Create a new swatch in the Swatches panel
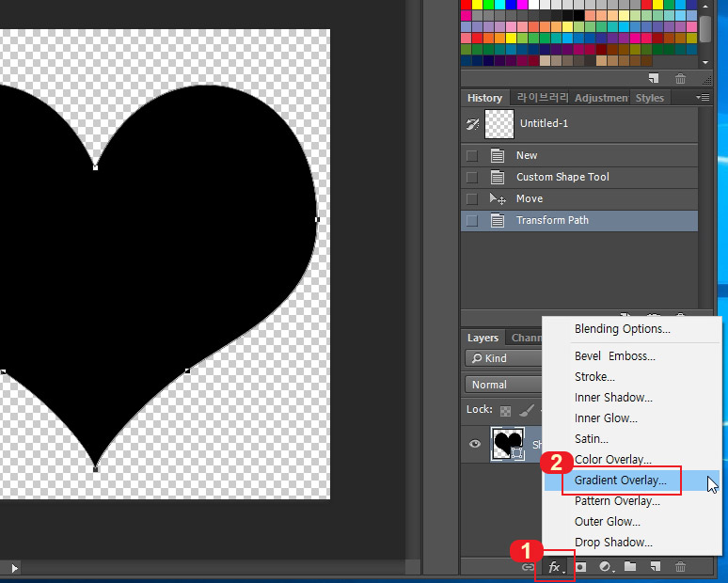The height and width of the screenshot is (583, 728). point(654,78)
